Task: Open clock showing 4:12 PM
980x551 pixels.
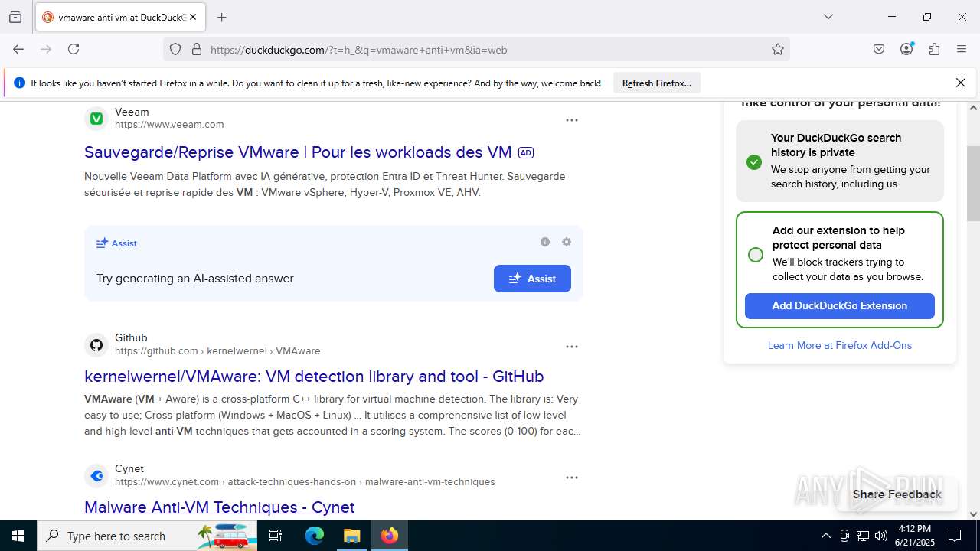Action: coord(916,536)
